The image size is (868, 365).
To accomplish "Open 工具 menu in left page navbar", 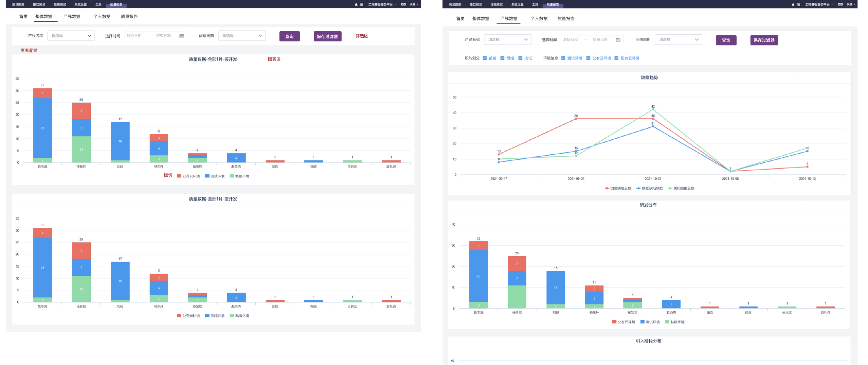I will pos(98,4).
